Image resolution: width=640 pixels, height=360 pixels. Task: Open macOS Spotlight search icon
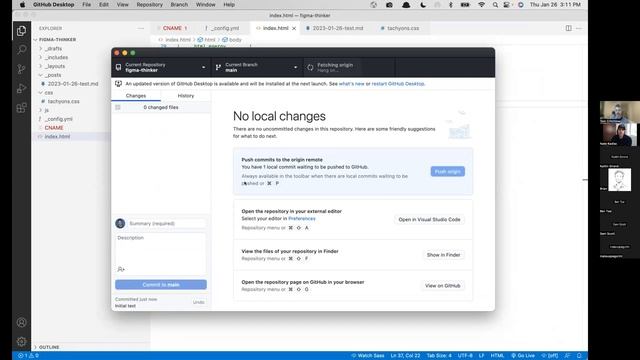[495, 4]
